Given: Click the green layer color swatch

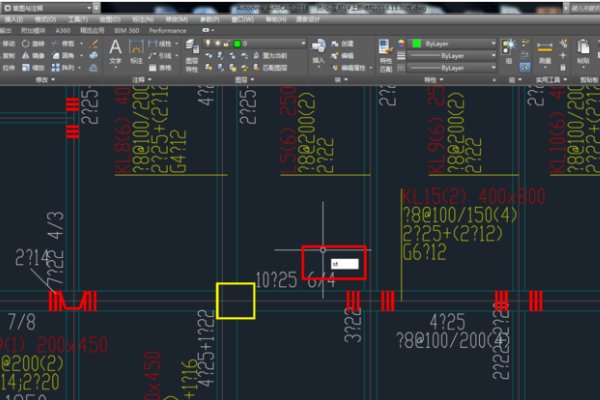Looking at the screenshot, I should 237,44.
